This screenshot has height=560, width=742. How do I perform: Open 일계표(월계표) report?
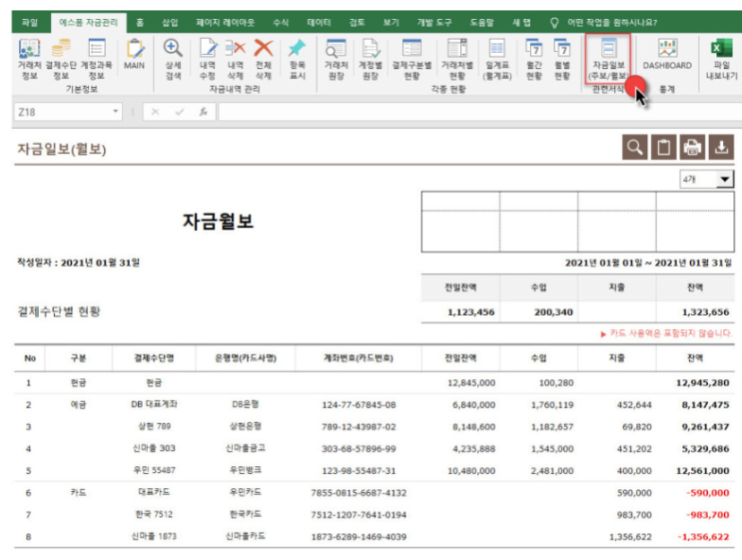click(x=497, y=59)
